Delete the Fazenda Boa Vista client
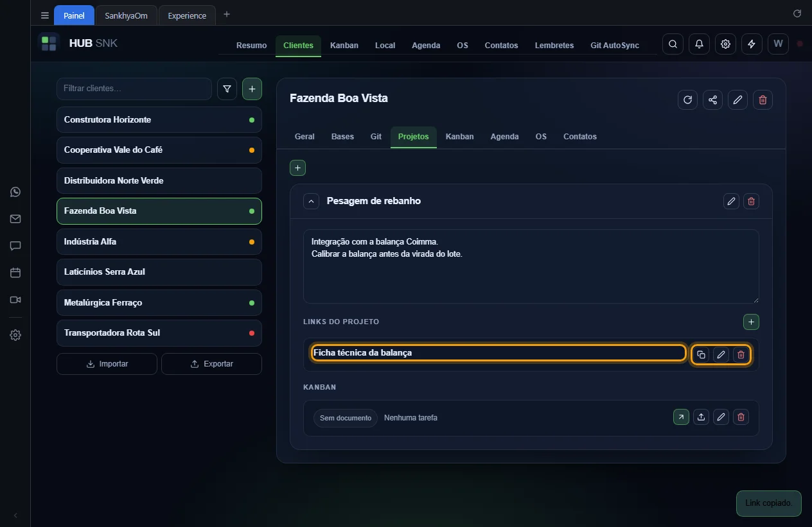The height and width of the screenshot is (527, 812). tap(763, 99)
